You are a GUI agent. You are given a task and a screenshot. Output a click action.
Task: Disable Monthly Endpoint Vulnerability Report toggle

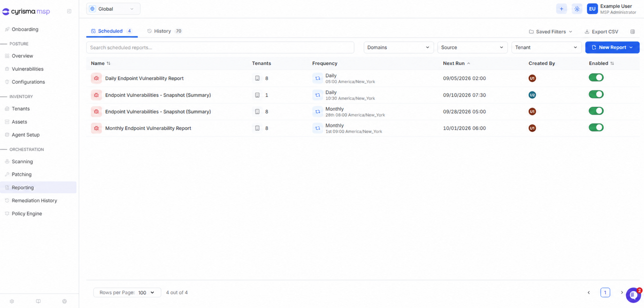[596, 128]
